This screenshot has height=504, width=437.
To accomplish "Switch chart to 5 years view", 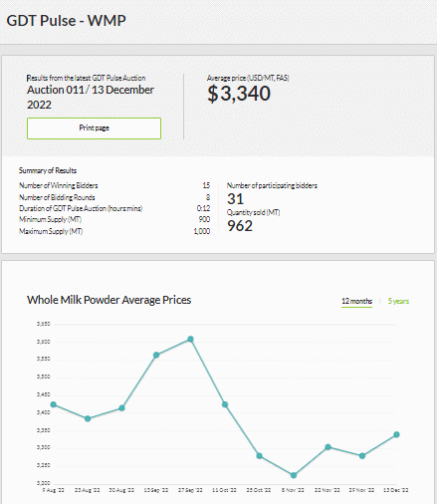I will point(398,301).
